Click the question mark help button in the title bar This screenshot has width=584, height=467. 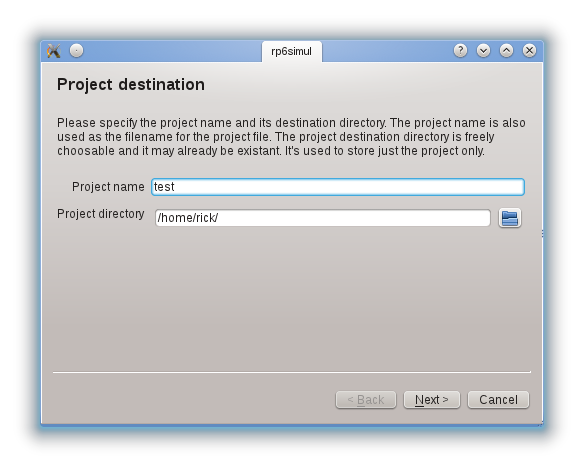click(x=460, y=50)
